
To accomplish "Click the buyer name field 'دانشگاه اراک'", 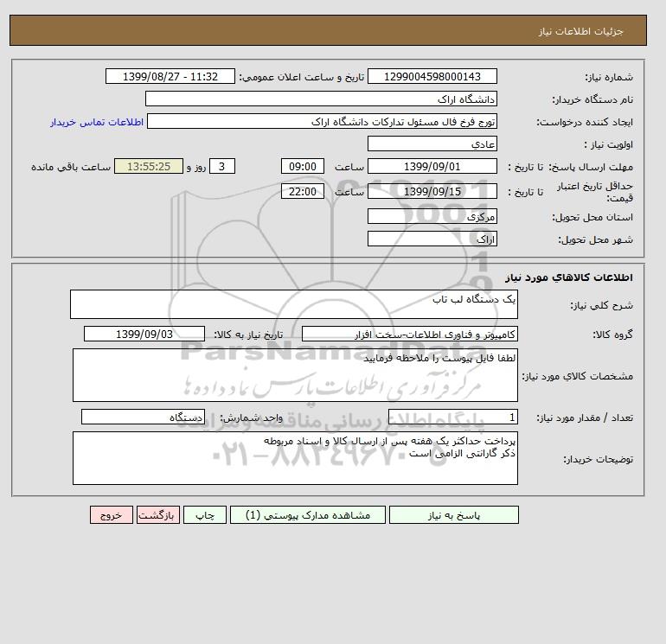I will pyautogui.click(x=321, y=99).
